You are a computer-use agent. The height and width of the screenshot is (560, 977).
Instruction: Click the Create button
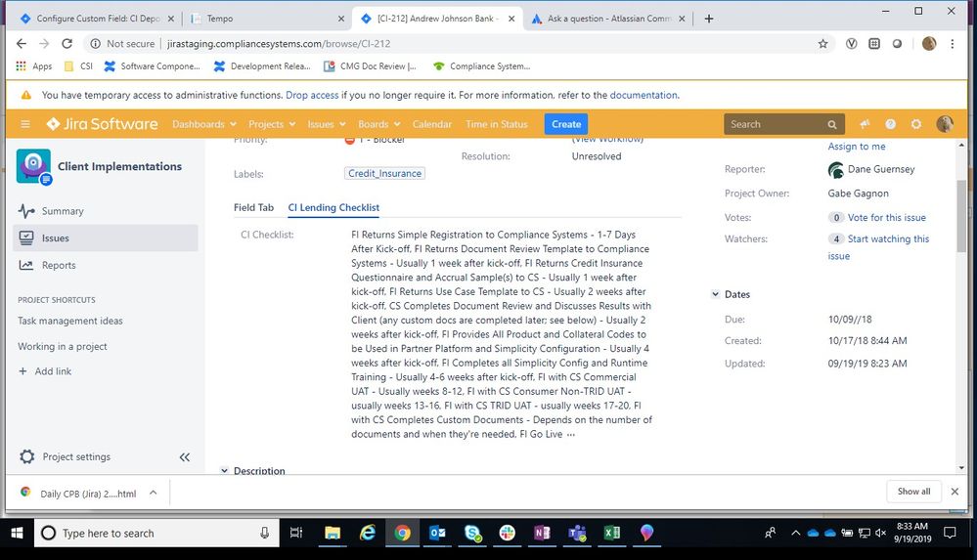(566, 124)
